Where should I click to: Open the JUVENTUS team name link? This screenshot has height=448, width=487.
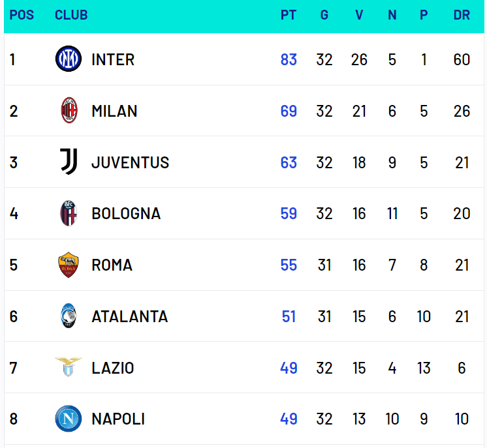pos(130,162)
